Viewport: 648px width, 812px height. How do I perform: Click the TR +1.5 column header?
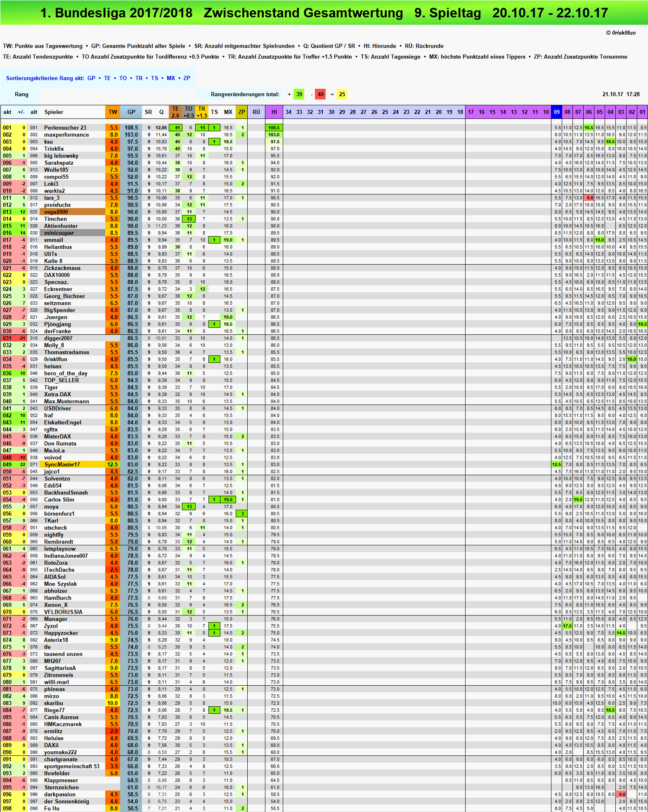202,112
